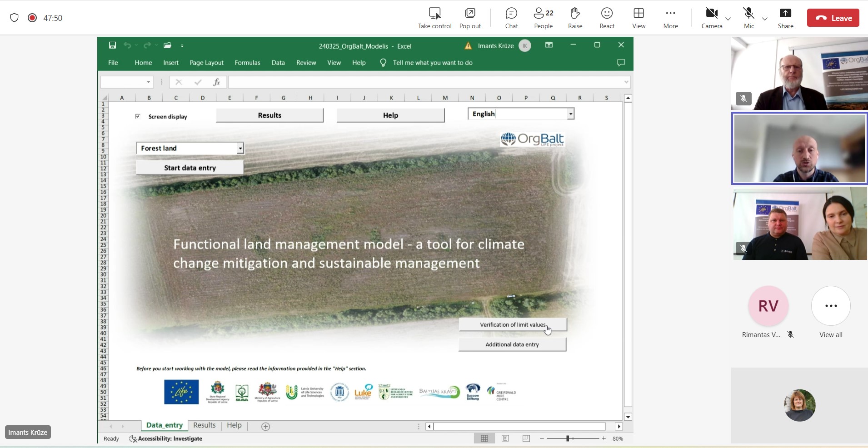Zoom out with the minus button
868x448 pixels.
point(542,438)
